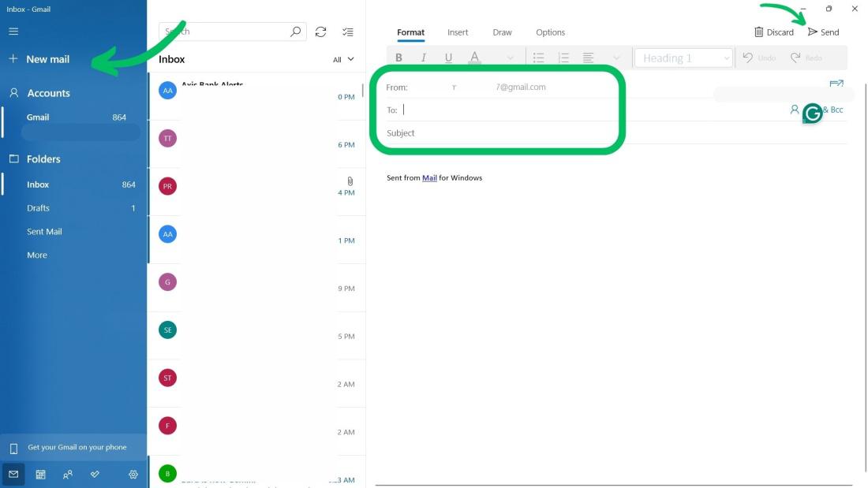
Task: Open the email from sender F
Action: [256, 431]
